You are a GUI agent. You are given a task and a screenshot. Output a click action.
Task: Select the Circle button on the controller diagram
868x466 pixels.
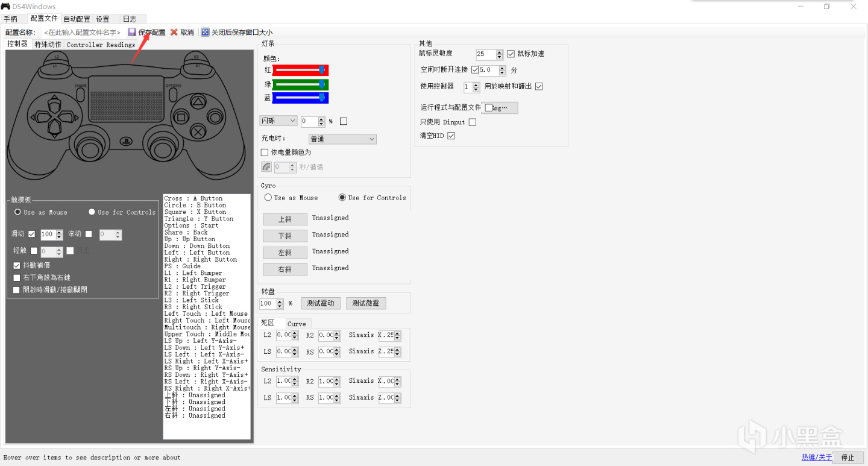(x=215, y=116)
